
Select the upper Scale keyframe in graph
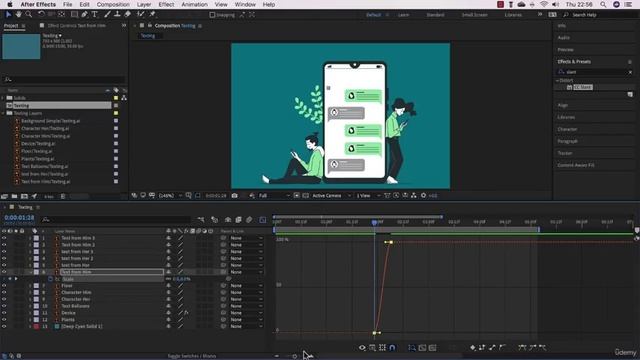[391, 242]
